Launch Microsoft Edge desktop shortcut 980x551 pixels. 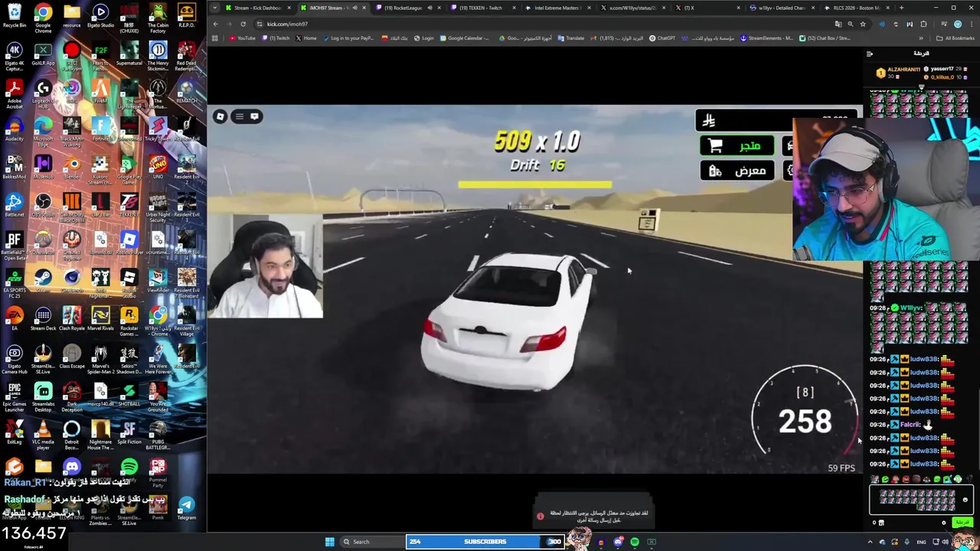tap(43, 132)
